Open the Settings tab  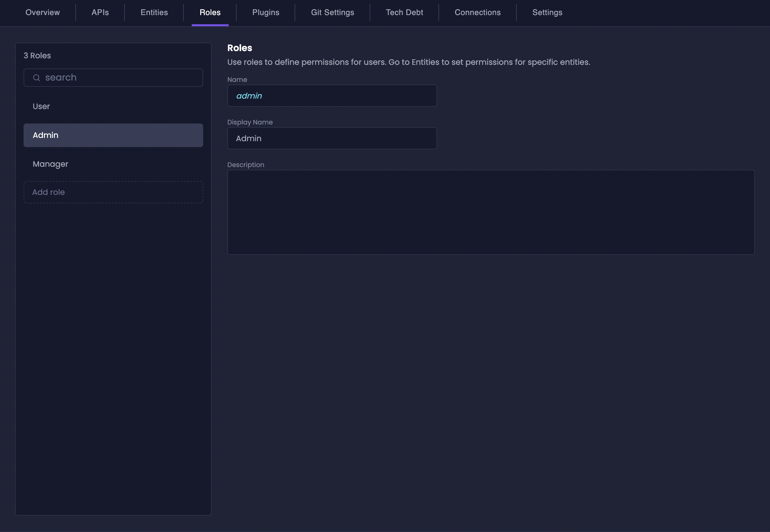point(547,12)
